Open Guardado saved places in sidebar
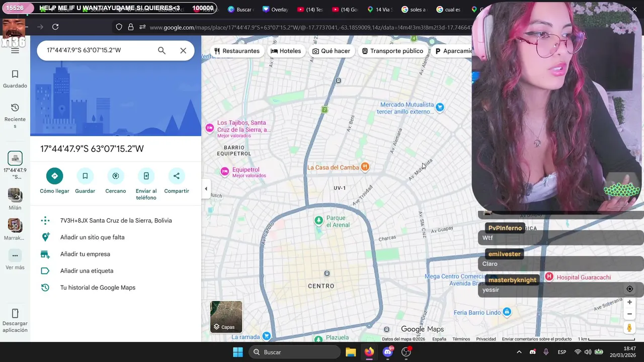 [15, 79]
